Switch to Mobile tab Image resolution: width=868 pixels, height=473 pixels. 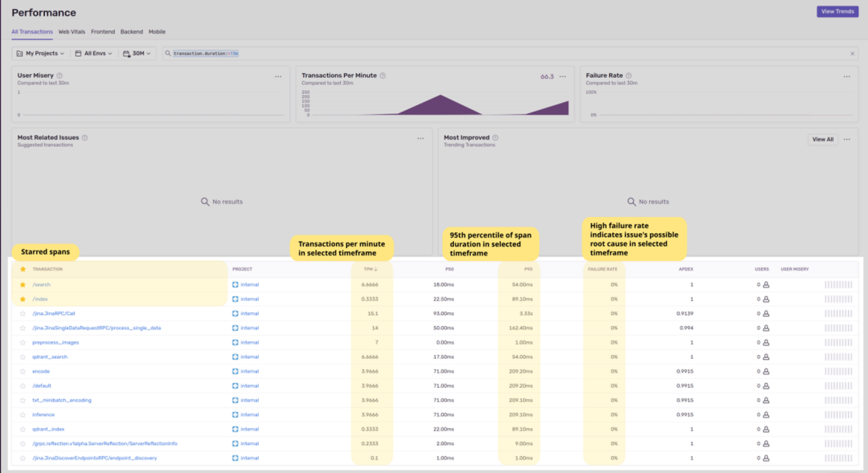click(158, 32)
